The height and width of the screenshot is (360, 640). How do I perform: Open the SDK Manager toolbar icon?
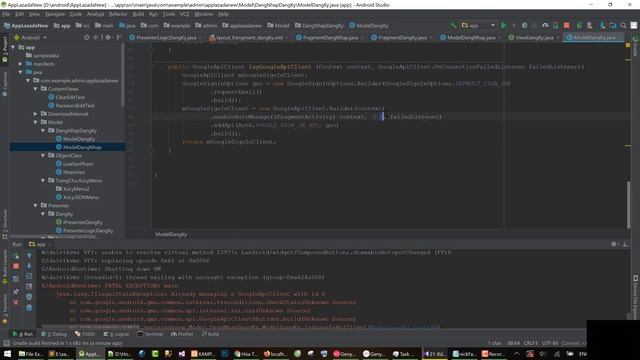click(602, 25)
